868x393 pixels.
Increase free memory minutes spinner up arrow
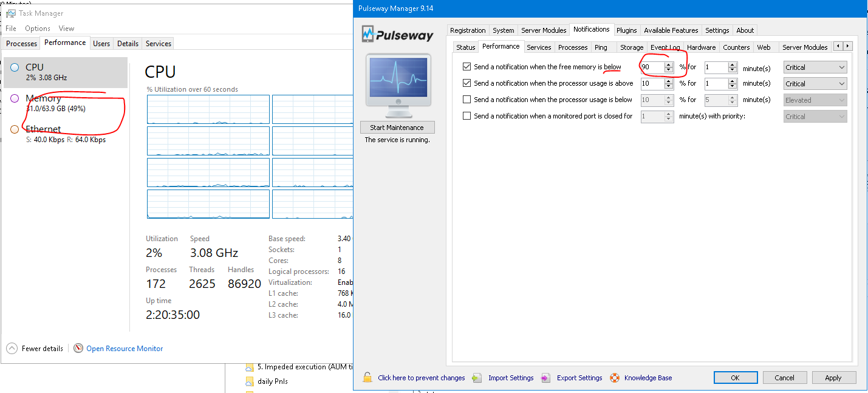[733, 64]
